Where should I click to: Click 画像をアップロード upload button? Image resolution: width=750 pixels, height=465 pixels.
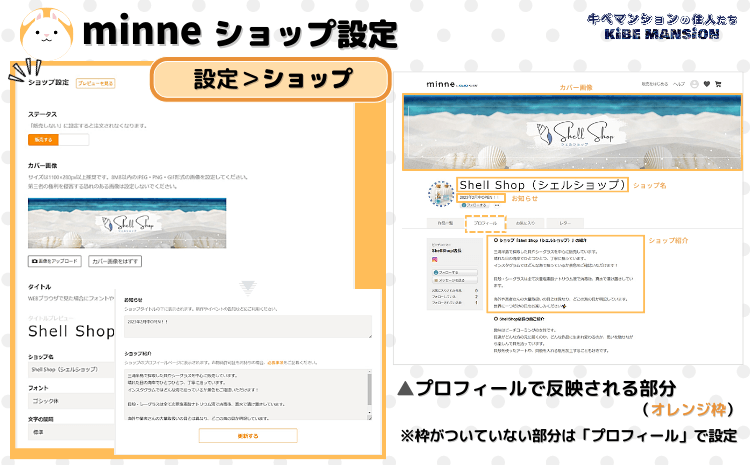(x=55, y=261)
